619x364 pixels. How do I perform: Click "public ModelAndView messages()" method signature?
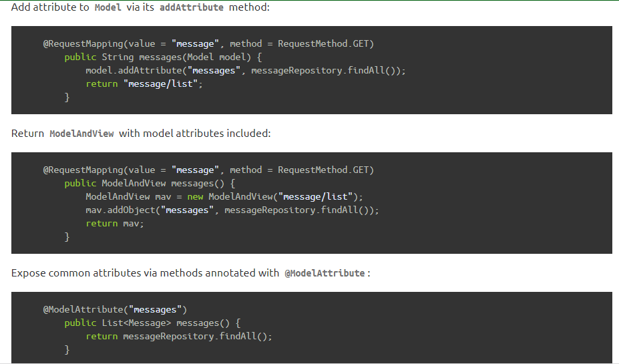click(150, 183)
